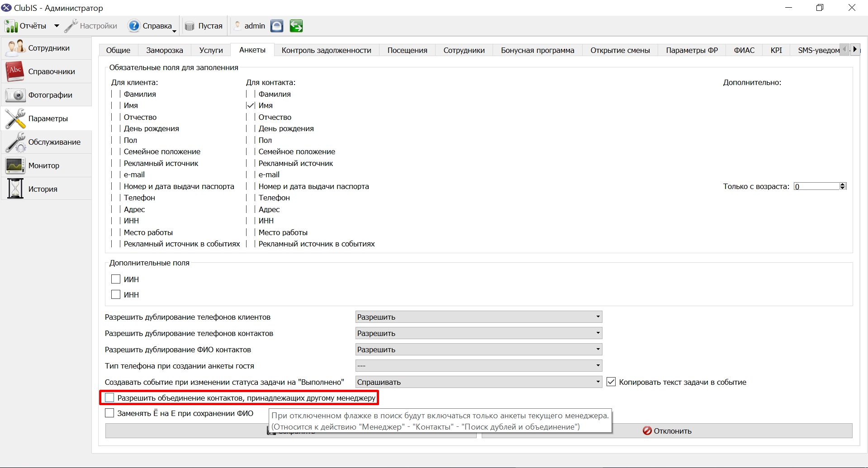The width and height of the screenshot is (868, 468).
Task: Open the KPI tab
Action: (776, 50)
